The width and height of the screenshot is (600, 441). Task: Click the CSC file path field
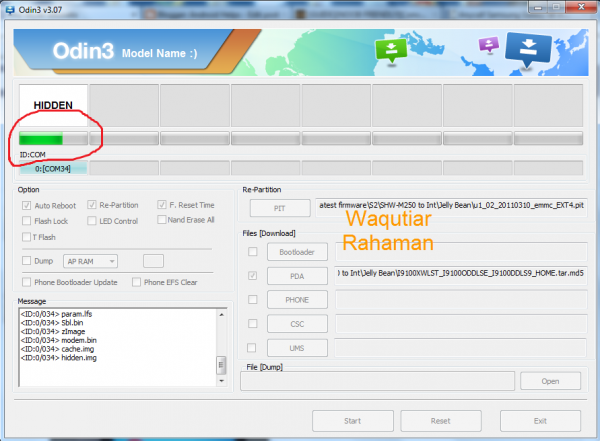pos(461,324)
